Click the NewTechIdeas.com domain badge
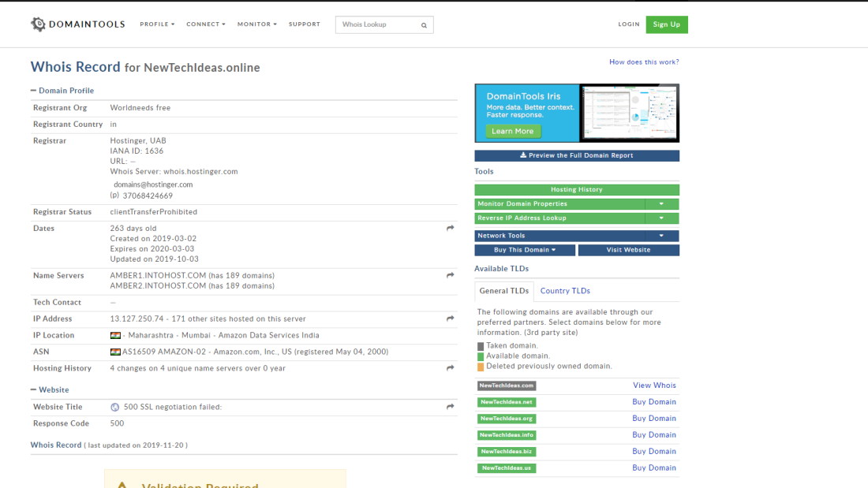The image size is (868, 488). 507,386
